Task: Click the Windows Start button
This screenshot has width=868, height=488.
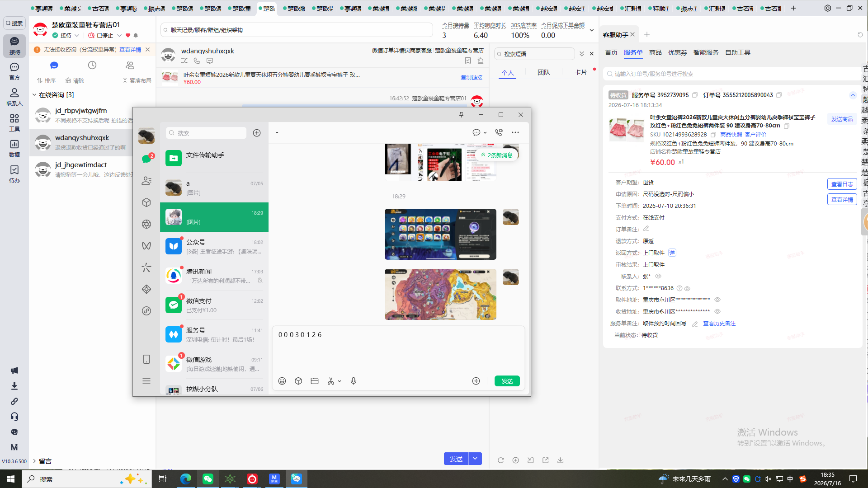Action: pyautogui.click(x=11, y=479)
